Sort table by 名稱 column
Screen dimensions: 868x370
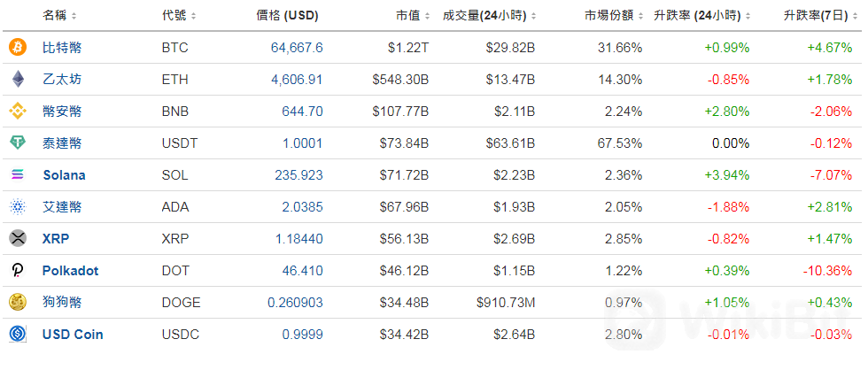coord(60,16)
